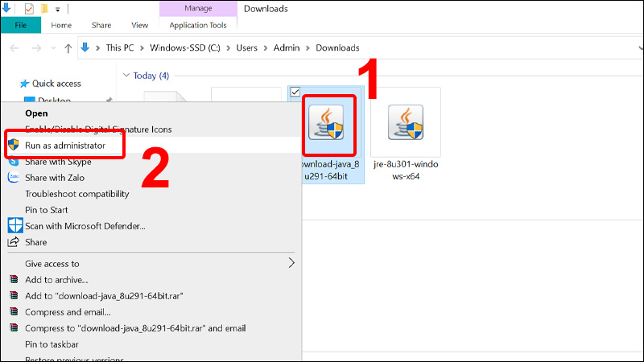Image resolution: width=644 pixels, height=362 pixels.
Task: Click Users in the address bar
Action: pos(246,47)
